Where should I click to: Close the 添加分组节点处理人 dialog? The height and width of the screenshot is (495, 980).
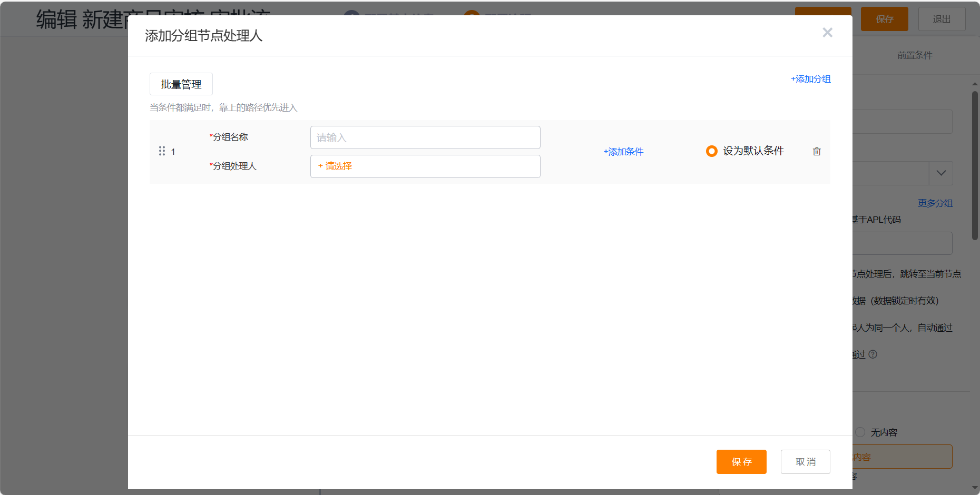click(827, 33)
